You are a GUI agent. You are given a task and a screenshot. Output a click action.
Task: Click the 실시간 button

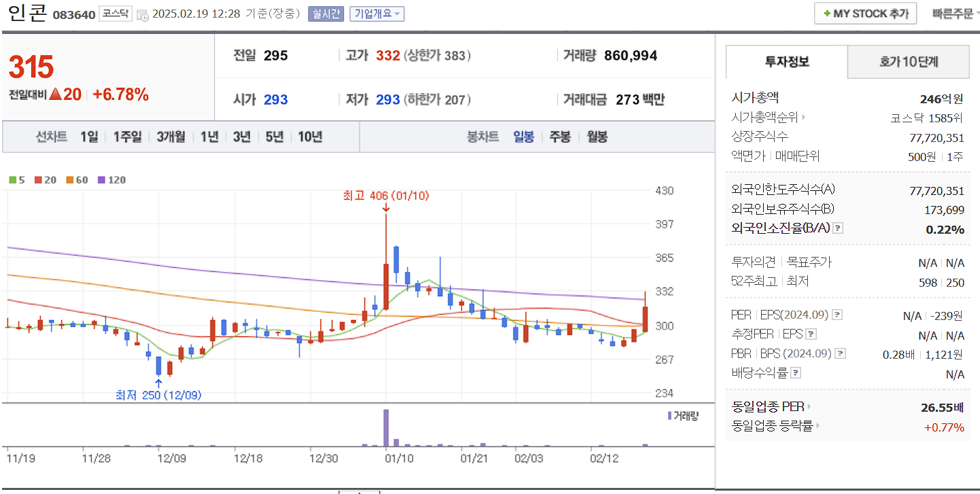(x=327, y=13)
